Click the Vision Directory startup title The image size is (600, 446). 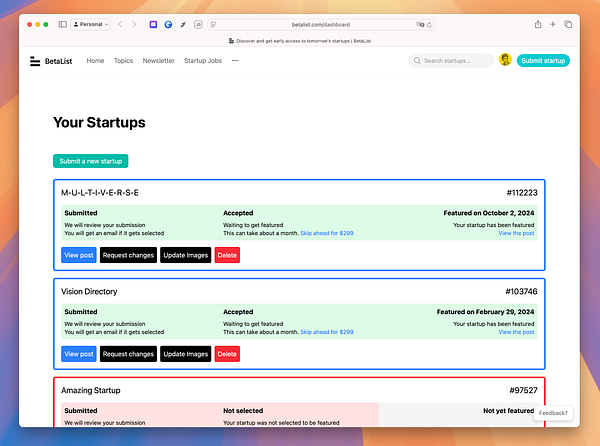click(89, 291)
